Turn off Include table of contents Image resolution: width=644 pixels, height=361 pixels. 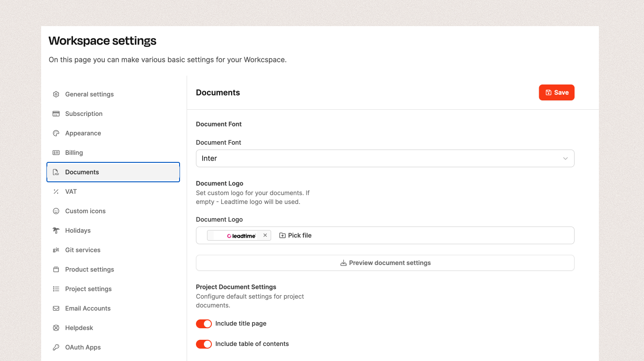[x=204, y=344]
